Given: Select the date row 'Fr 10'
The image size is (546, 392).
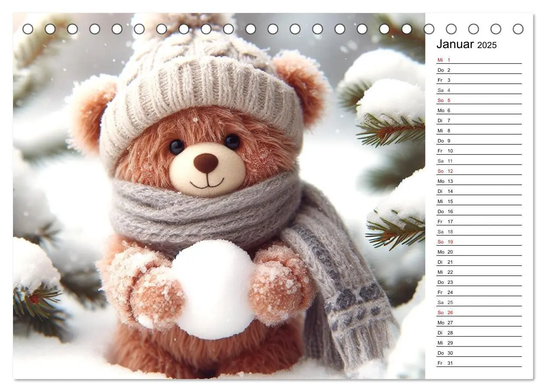Looking at the screenshot, I should point(479,151).
